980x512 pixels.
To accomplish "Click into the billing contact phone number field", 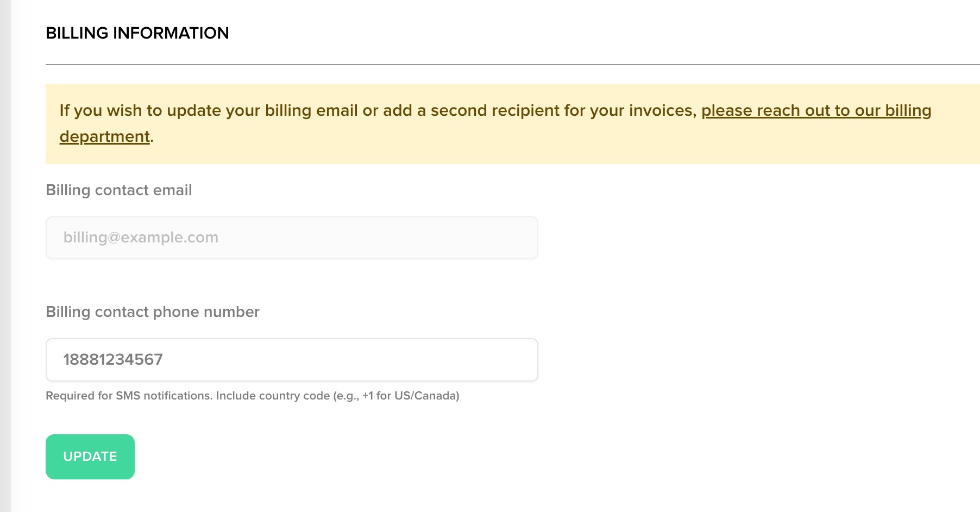I will pyautogui.click(x=292, y=360).
